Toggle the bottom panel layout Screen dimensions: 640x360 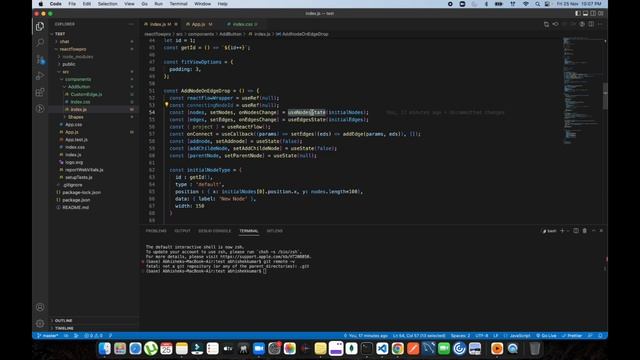585,13
